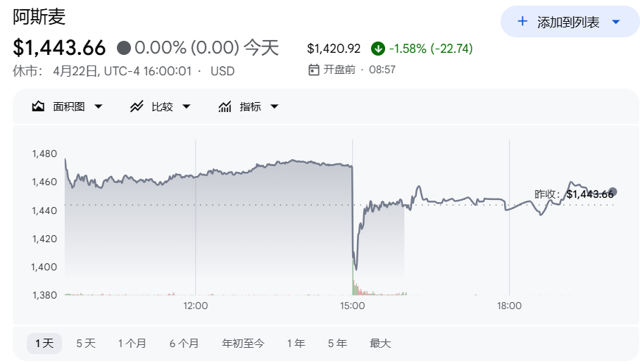The width and height of the screenshot is (640, 364).
Task: Switch to the 5 天 range
Action: [86, 344]
